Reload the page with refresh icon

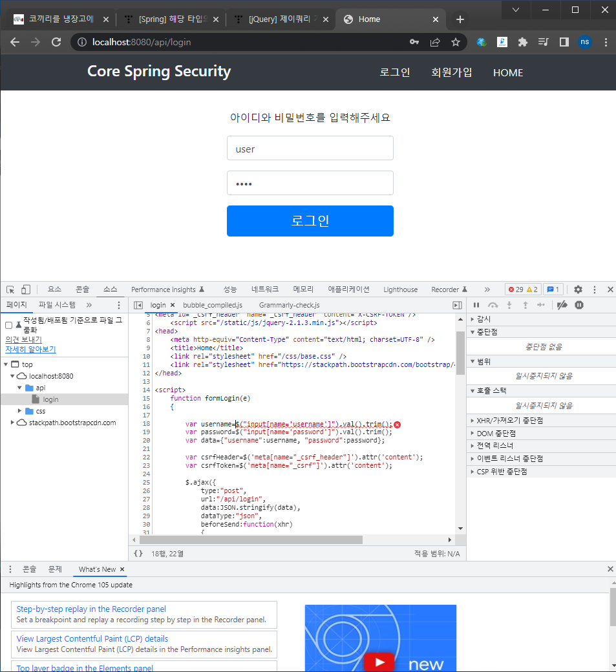pyautogui.click(x=56, y=42)
